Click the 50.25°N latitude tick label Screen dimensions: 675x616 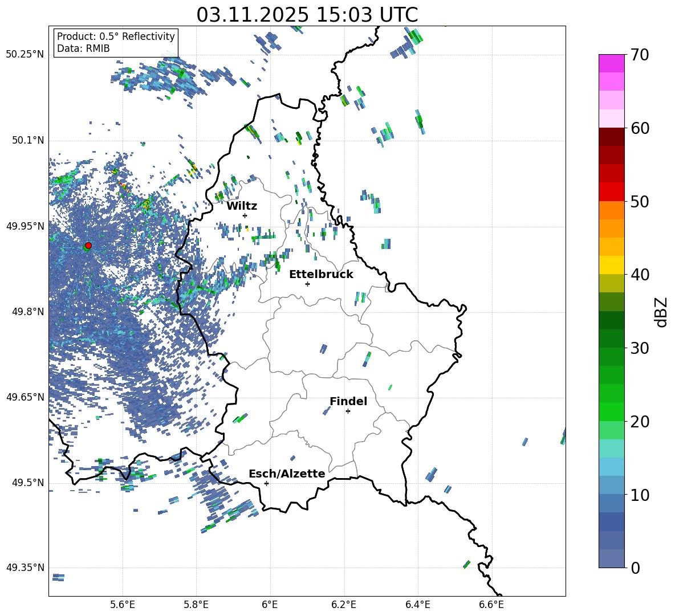(x=25, y=55)
